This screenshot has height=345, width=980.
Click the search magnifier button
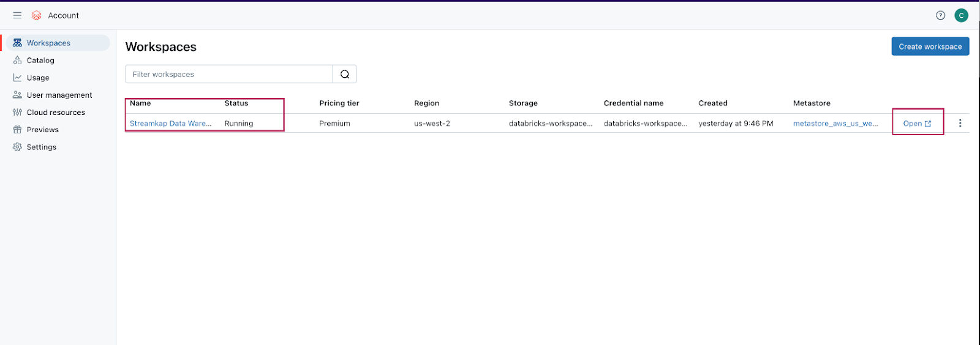(345, 74)
